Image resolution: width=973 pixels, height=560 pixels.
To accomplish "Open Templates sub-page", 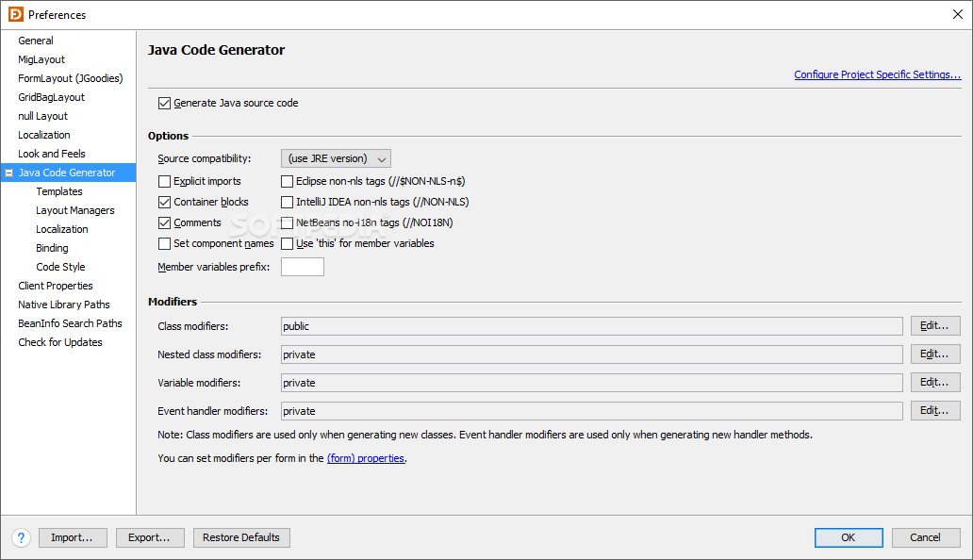I will click(x=59, y=191).
